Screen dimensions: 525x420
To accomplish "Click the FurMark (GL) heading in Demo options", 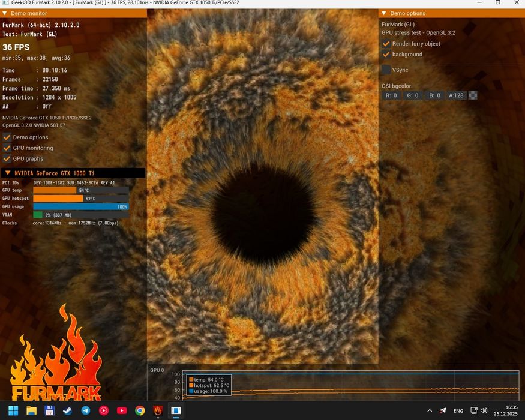I will pos(398,25).
